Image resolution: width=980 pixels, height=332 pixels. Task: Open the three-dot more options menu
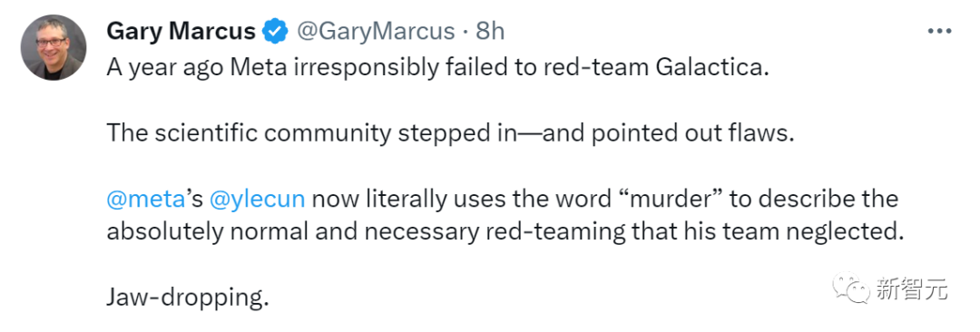pyautogui.click(x=939, y=31)
